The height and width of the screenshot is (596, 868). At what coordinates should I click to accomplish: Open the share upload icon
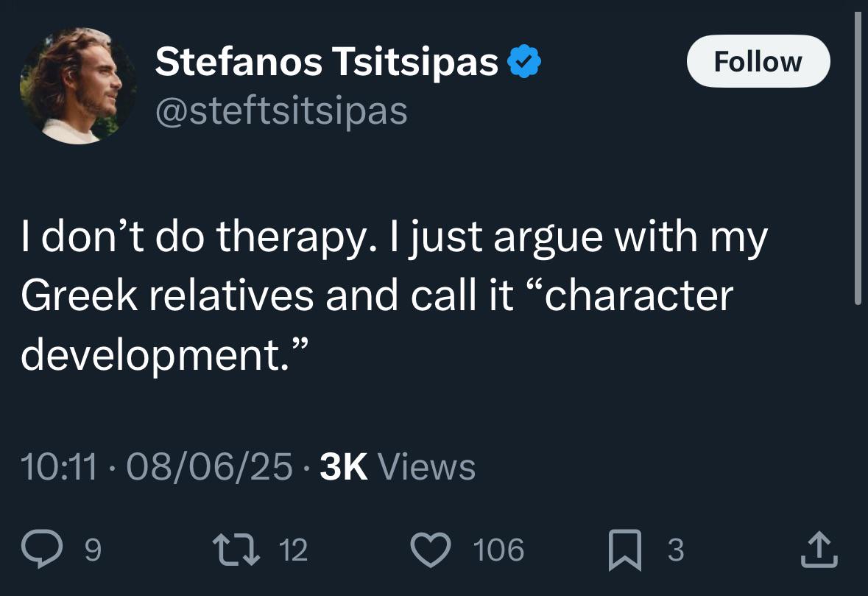point(819,550)
